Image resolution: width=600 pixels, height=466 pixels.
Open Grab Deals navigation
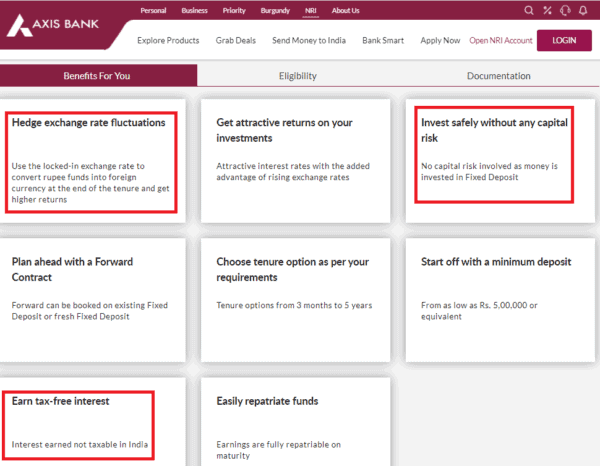point(236,41)
